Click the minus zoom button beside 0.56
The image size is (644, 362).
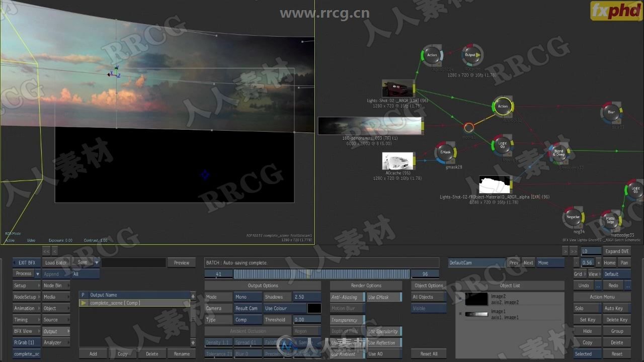pos(577,262)
